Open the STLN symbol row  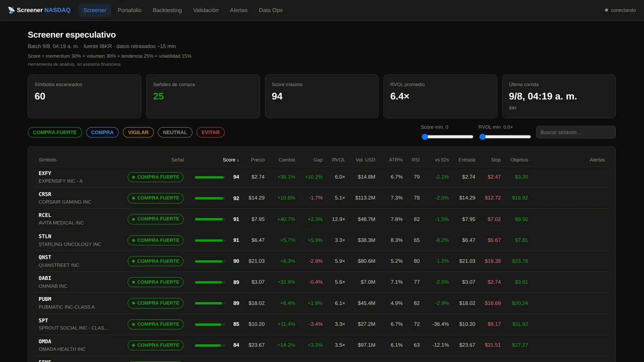(322, 240)
